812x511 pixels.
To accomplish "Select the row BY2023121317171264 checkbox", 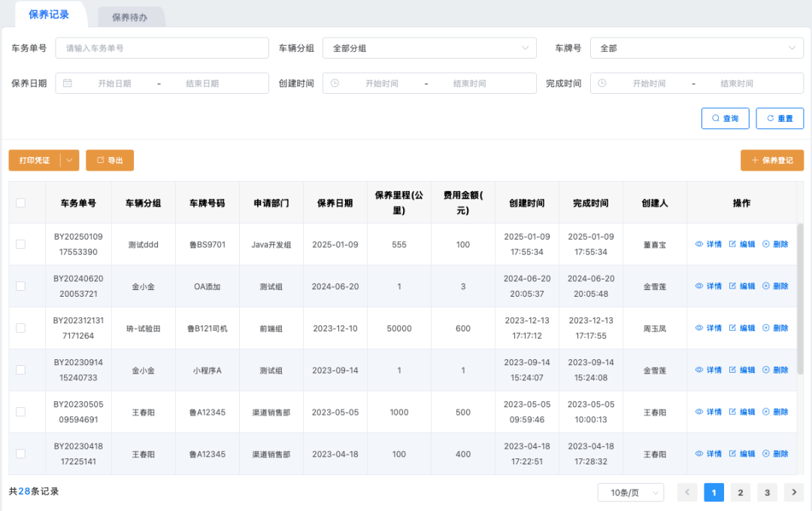I will click(21, 328).
